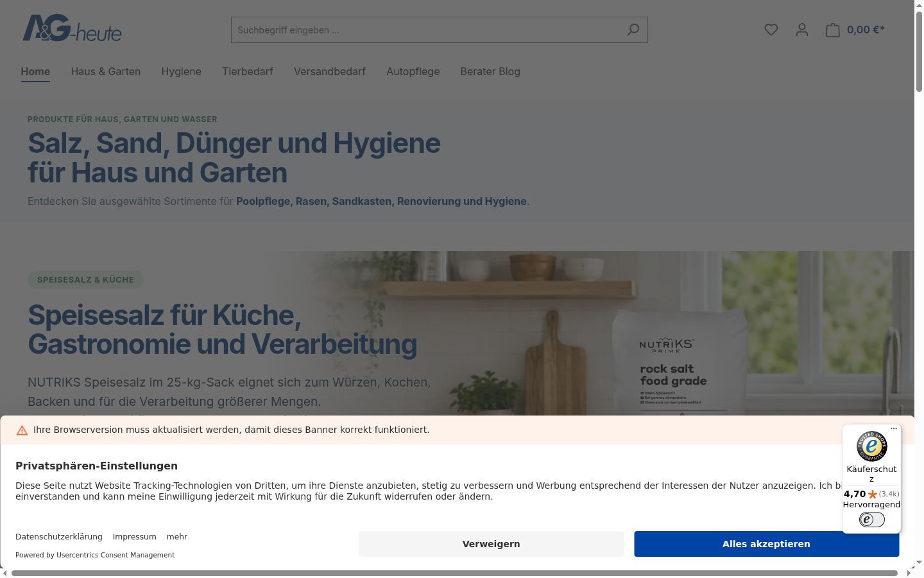The image size is (924, 578).
Task: Decline tracking with Verweigern button
Action: [491, 544]
